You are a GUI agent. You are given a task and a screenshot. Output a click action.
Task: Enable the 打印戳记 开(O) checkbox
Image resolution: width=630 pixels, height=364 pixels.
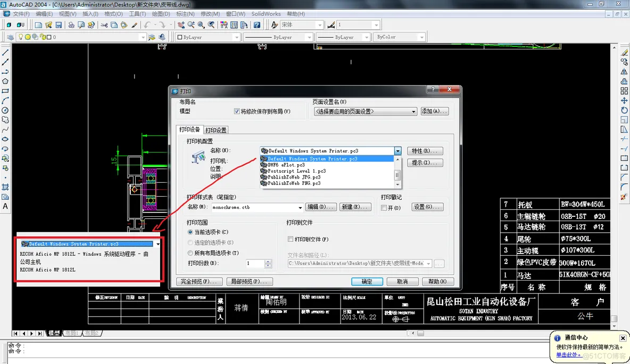(x=384, y=208)
